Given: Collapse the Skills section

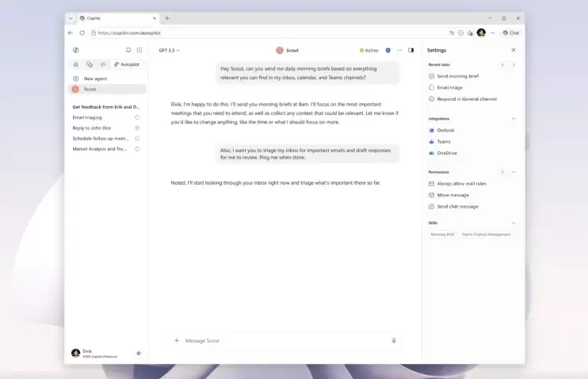Looking at the screenshot, I should coord(514,223).
